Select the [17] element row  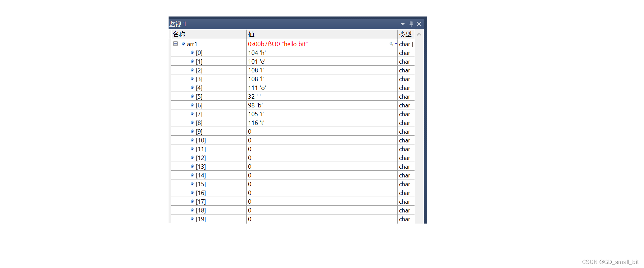(293, 201)
